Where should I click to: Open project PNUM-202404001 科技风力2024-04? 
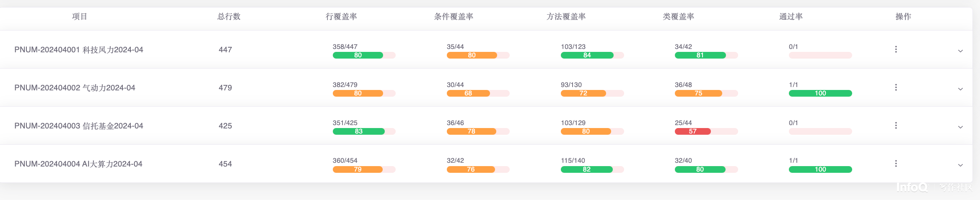coord(79,50)
